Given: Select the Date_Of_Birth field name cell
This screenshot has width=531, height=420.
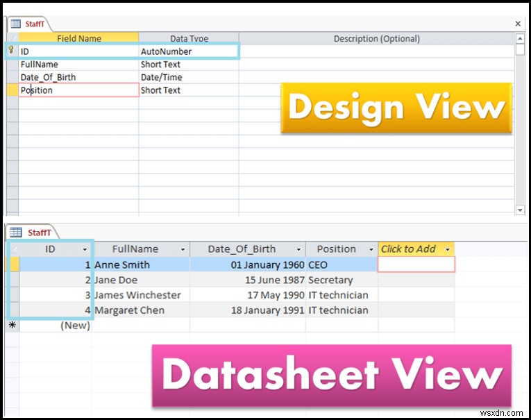Looking at the screenshot, I should 78,77.
